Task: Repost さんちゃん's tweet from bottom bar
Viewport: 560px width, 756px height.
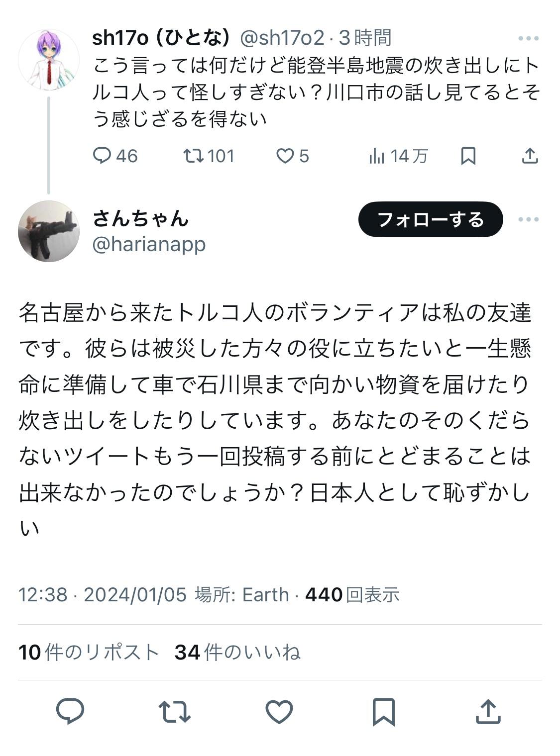Action: pos(175,711)
